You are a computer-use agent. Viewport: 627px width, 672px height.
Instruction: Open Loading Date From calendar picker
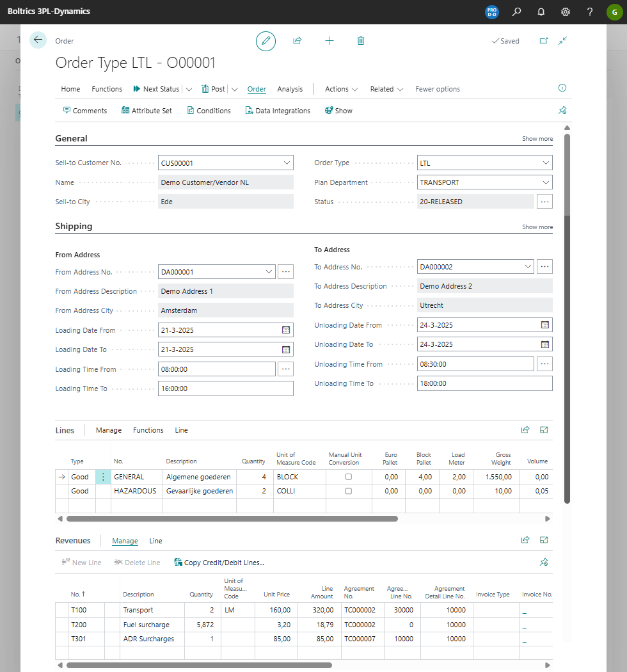click(x=286, y=330)
